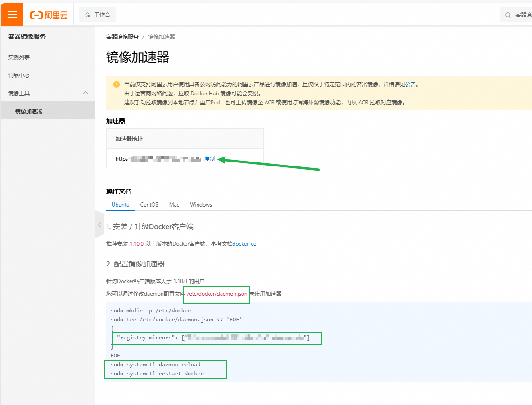Screen dimensions: 532x405
Task: Switch to the Ubuntu tab
Action: point(121,205)
